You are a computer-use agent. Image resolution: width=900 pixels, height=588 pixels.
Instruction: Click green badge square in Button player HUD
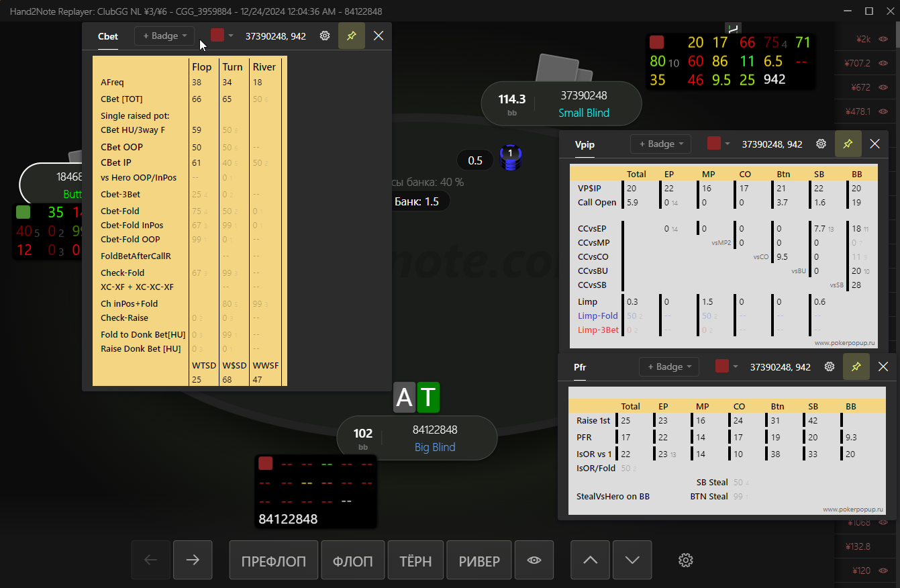(x=23, y=213)
